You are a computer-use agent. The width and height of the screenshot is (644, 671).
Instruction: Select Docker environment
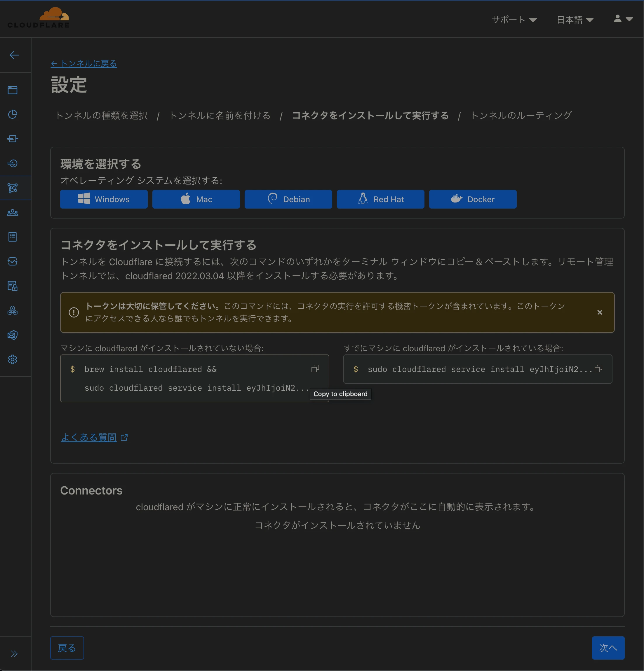[x=473, y=199]
